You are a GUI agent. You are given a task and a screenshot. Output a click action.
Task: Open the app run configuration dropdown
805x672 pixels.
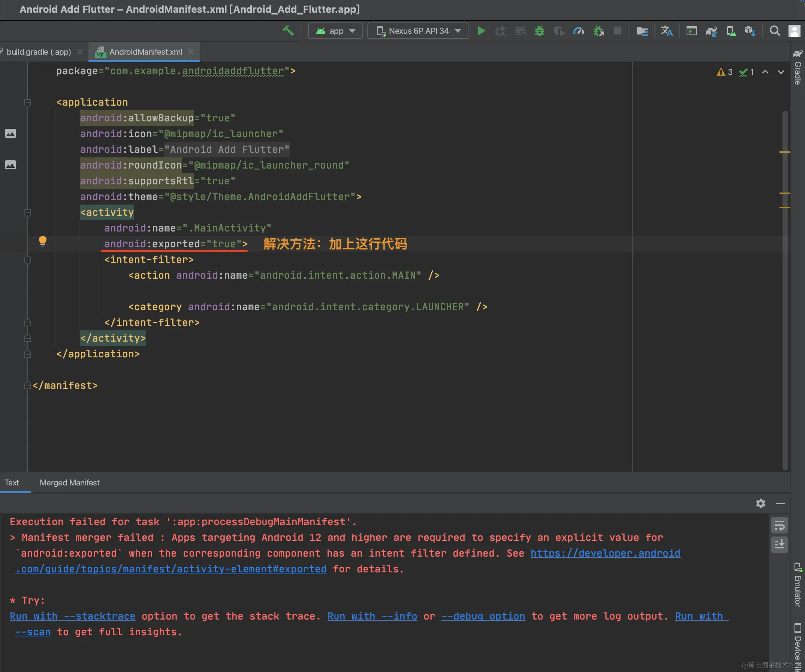pos(335,31)
